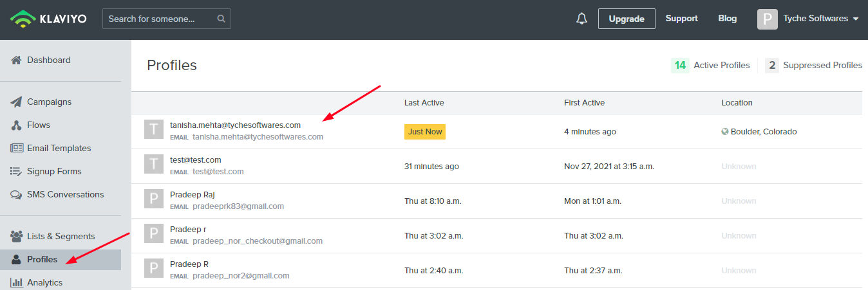This screenshot has height=290, width=868.
Task: Click the account avatar P icon
Action: coord(768,19)
